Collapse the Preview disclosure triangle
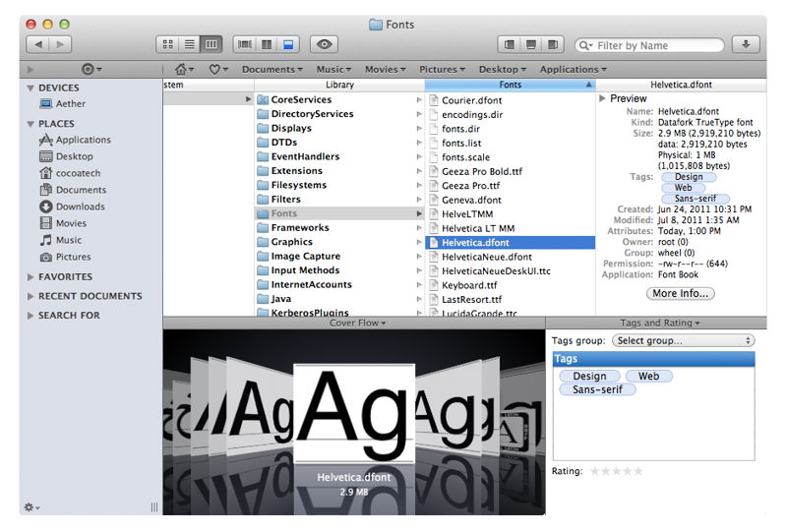 [x=603, y=98]
